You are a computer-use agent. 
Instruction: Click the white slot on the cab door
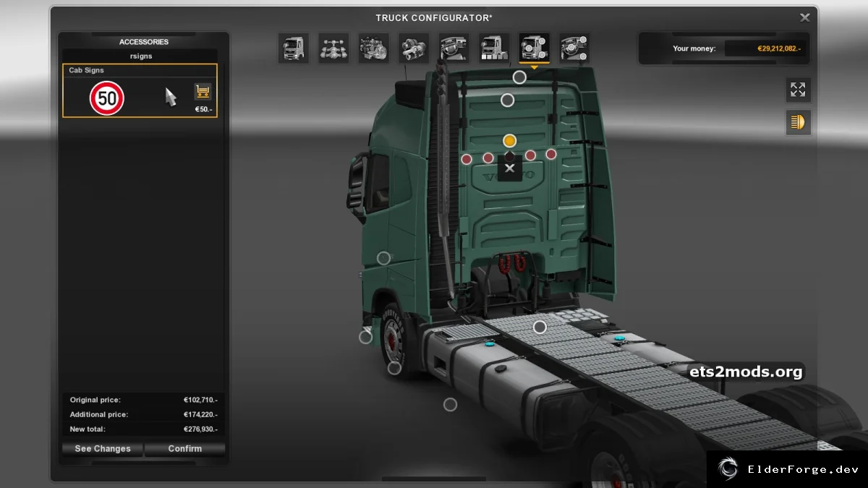click(x=383, y=258)
